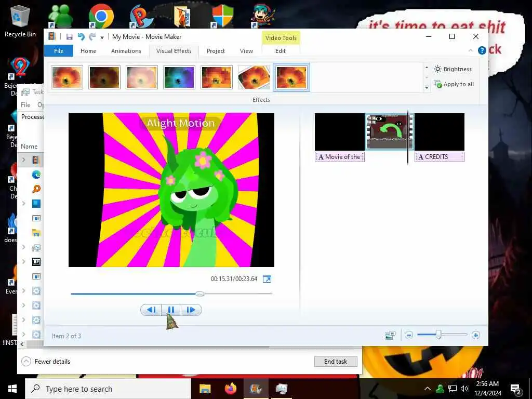
Task: Expand the Task Manager monitor-icon process row
Action: [23, 247]
